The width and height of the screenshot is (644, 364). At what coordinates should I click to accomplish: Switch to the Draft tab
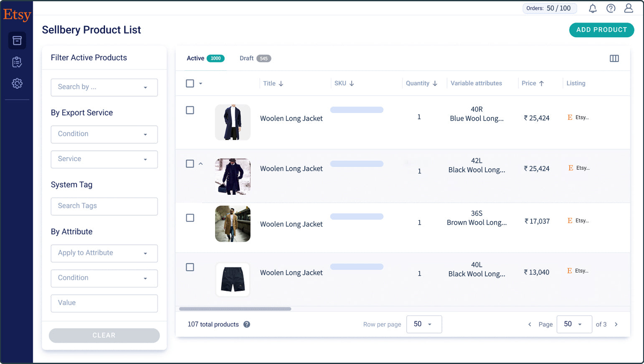255,59
